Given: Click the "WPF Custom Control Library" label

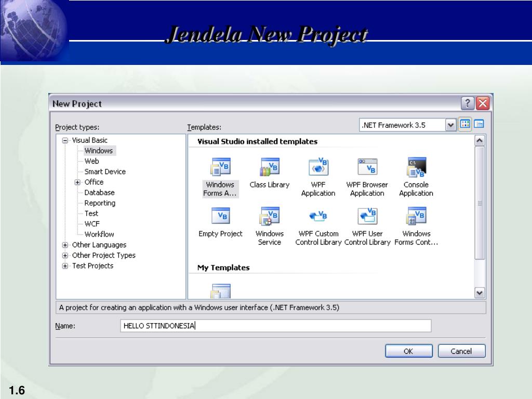Looking at the screenshot, I should tap(318, 238).
